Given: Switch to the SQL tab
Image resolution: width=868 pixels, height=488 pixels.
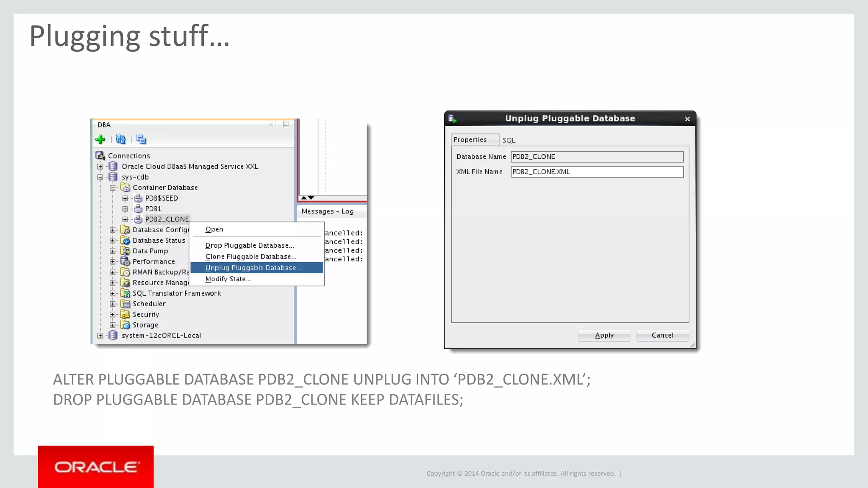Looking at the screenshot, I should coord(509,140).
